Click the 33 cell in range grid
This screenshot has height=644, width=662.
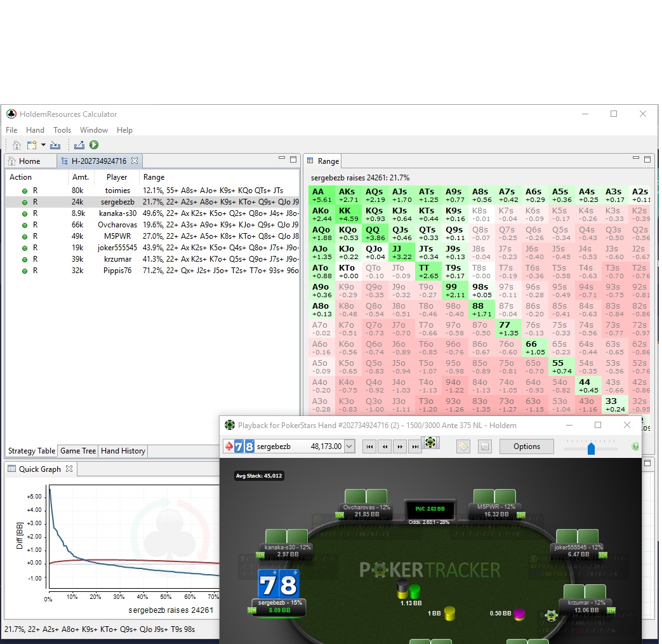[x=615, y=405]
